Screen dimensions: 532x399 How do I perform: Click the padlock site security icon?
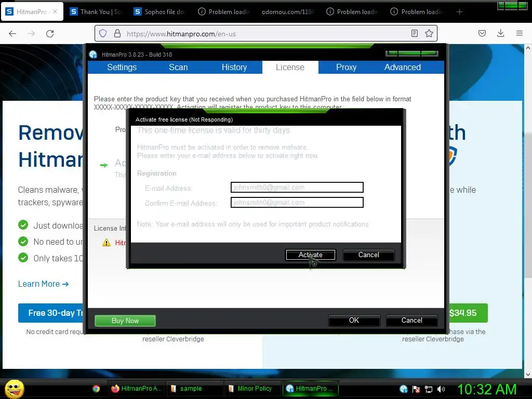[117, 33]
